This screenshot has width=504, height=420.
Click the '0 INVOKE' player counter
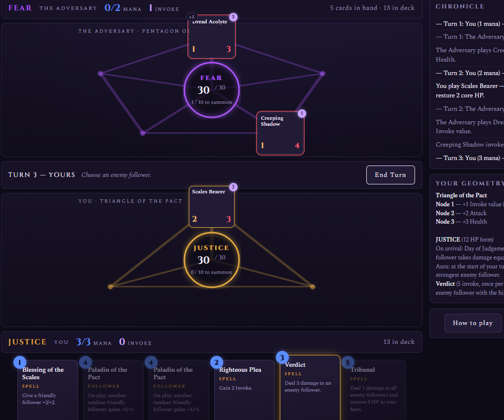click(135, 342)
